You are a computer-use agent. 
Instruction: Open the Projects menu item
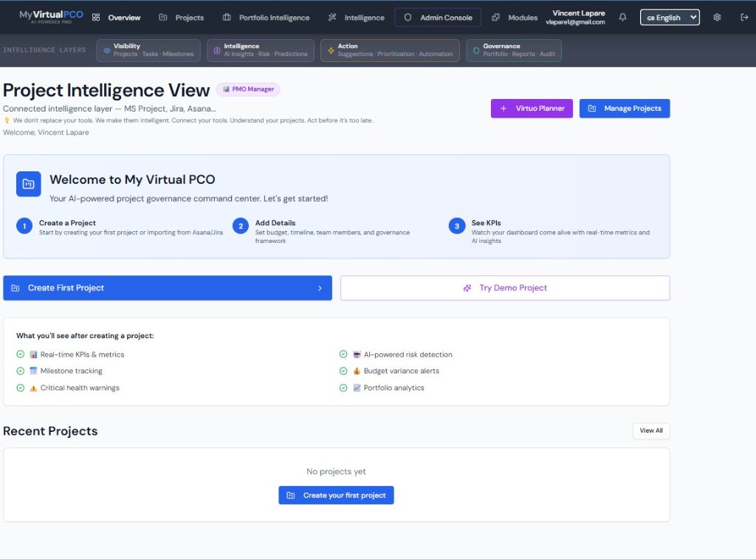tap(182, 18)
